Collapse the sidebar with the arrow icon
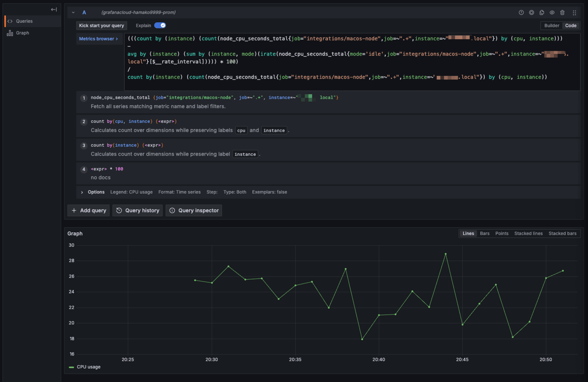588x382 pixels. (54, 9)
